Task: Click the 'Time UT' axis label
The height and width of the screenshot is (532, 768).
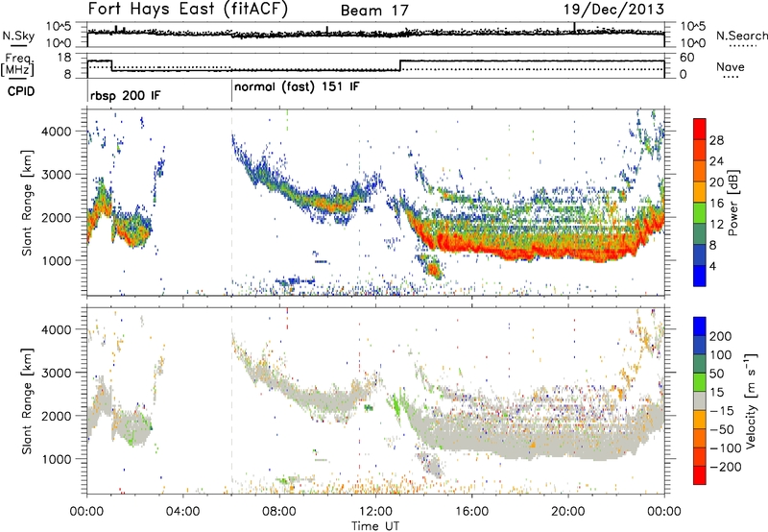Action: pos(375,525)
